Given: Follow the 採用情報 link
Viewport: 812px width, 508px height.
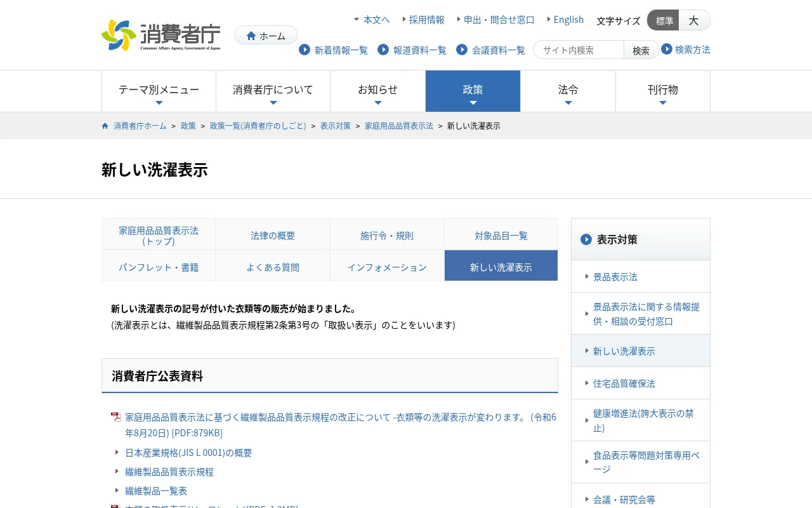Looking at the screenshot, I should (427, 20).
